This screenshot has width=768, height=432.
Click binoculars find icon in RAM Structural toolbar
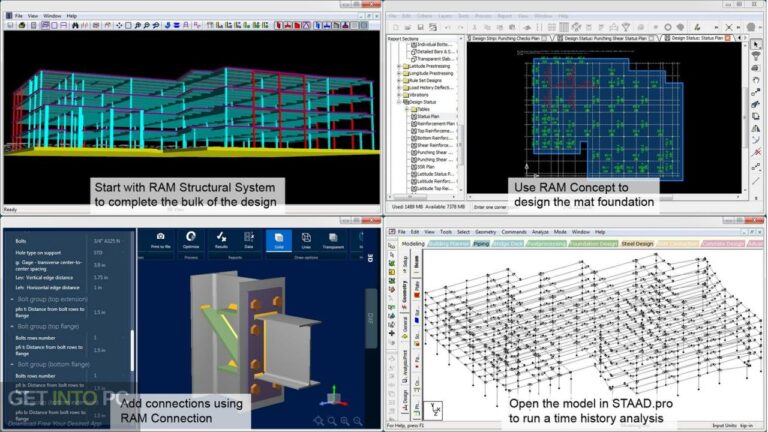[75, 25]
